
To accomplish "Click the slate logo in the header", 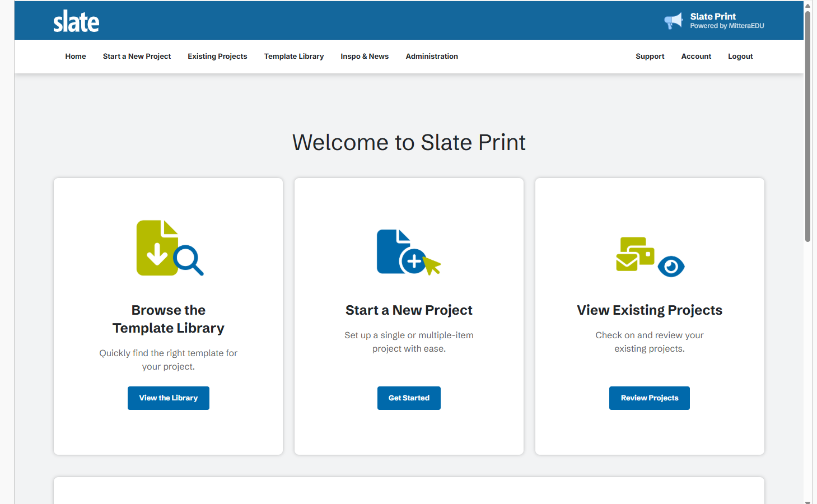I will coord(76,21).
